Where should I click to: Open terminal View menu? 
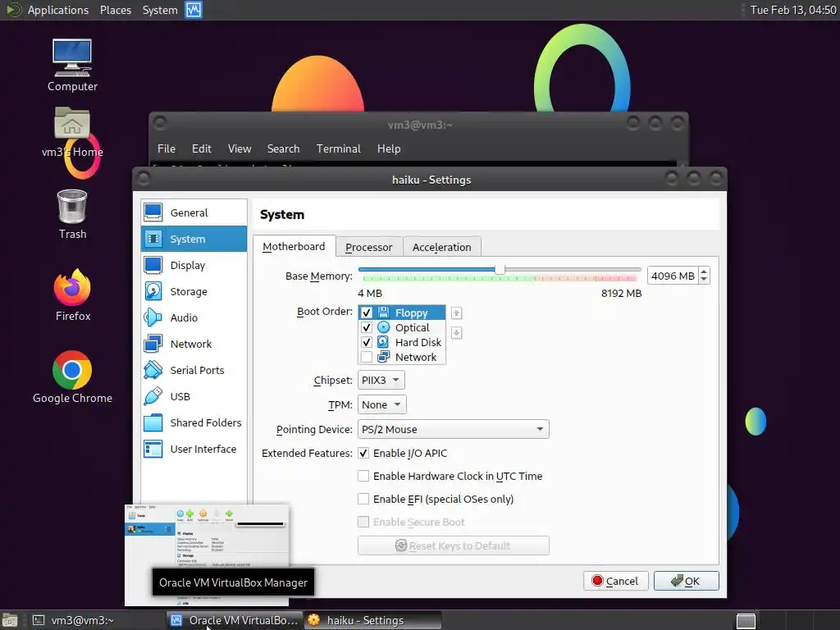click(240, 148)
